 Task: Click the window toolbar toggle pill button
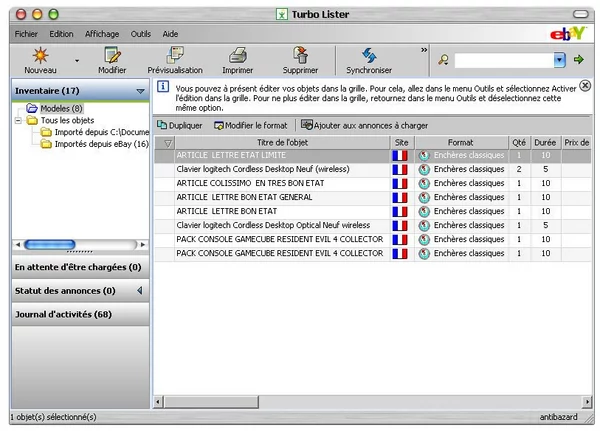pyautogui.click(x=580, y=15)
